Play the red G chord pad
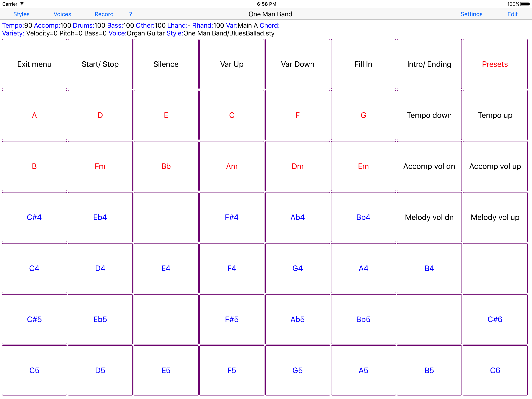Viewport: 532px width, 399px height. click(x=363, y=115)
